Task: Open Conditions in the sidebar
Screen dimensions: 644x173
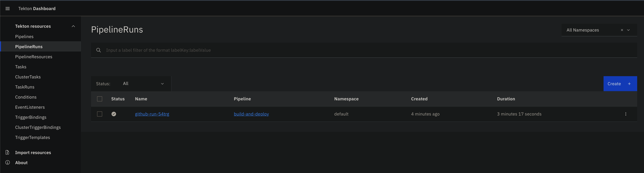Action: point(26,97)
